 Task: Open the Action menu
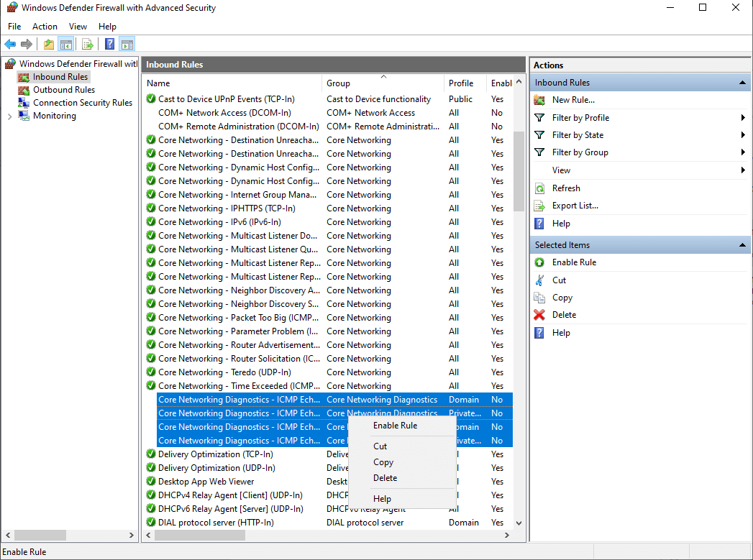[45, 27]
